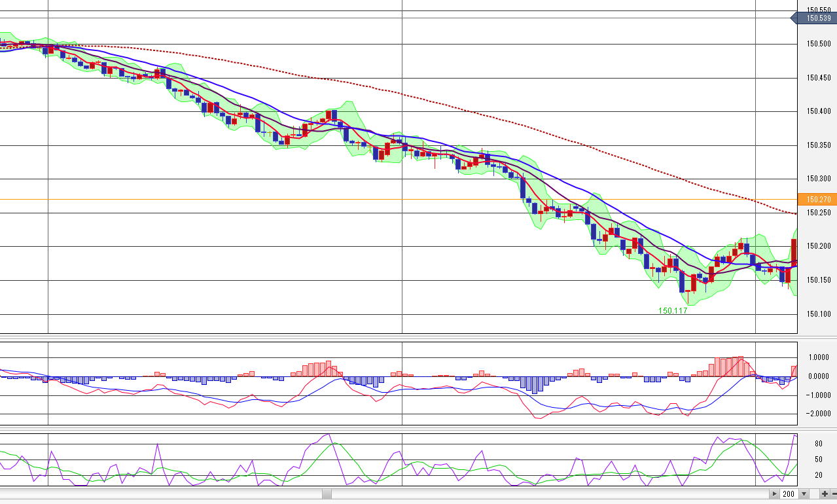Click the green 150.117 low price label
837x504 pixels.
pyautogui.click(x=673, y=311)
